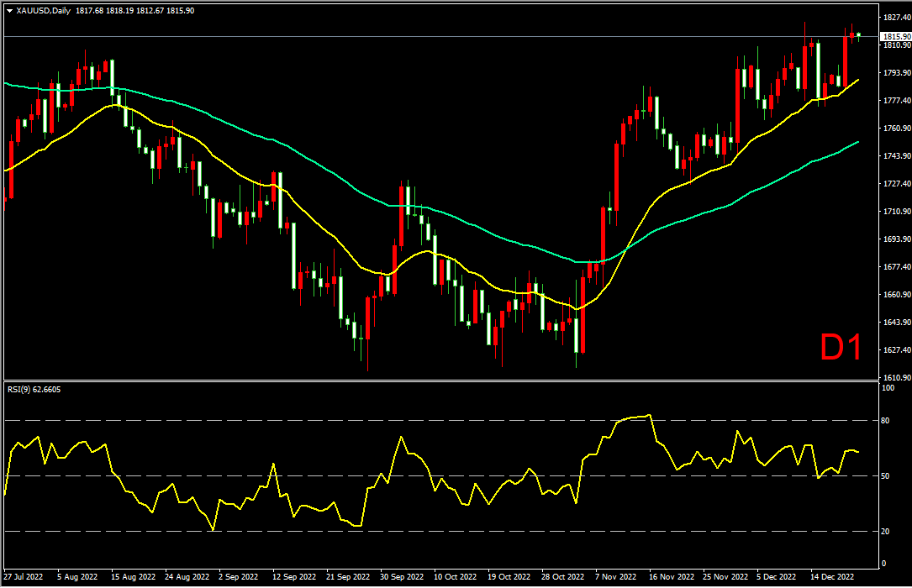The height and width of the screenshot is (588, 912).
Task: Select the latest small green candlestick
Action: (858, 35)
